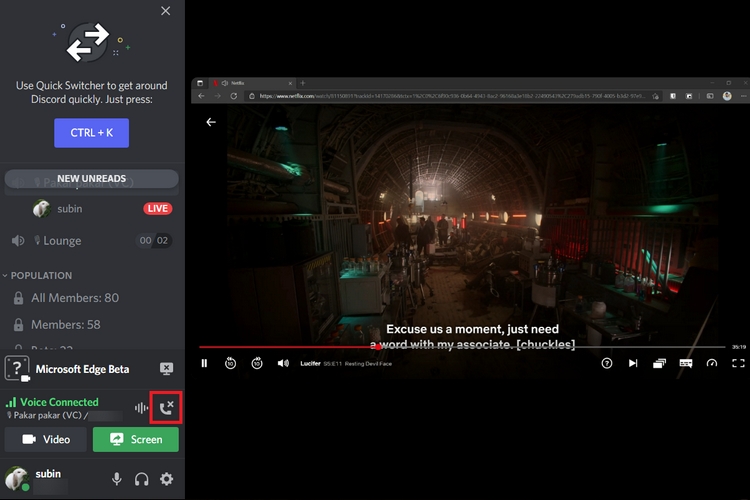Open User Settings gear
This screenshot has width=750, height=500.
point(166,479)
